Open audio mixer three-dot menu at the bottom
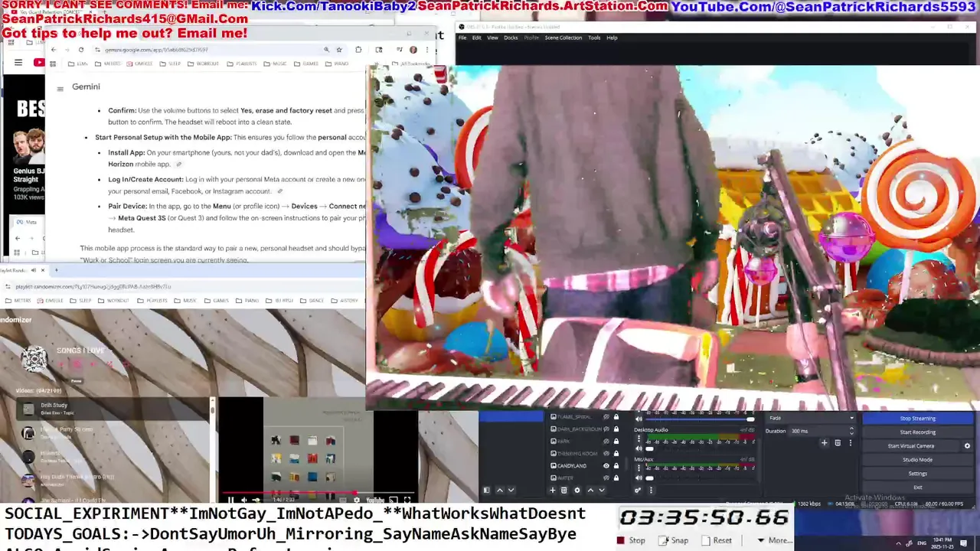 click(651, 490)
